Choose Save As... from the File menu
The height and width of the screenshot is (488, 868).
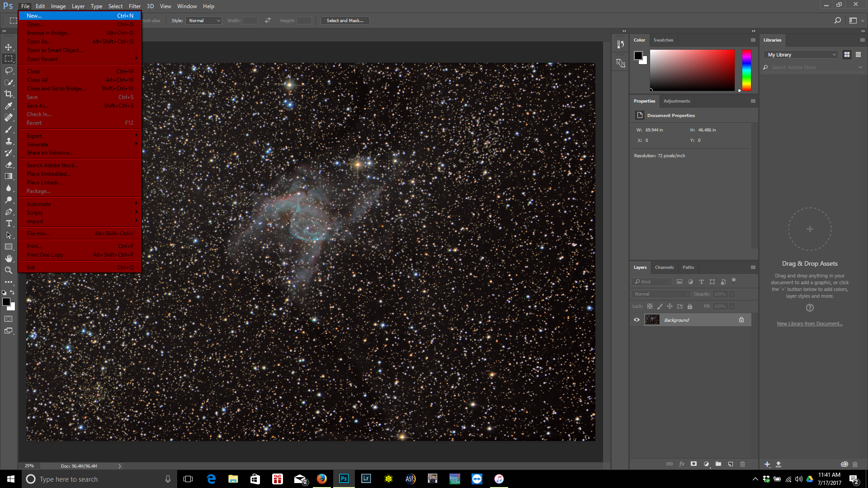(80, 106)
